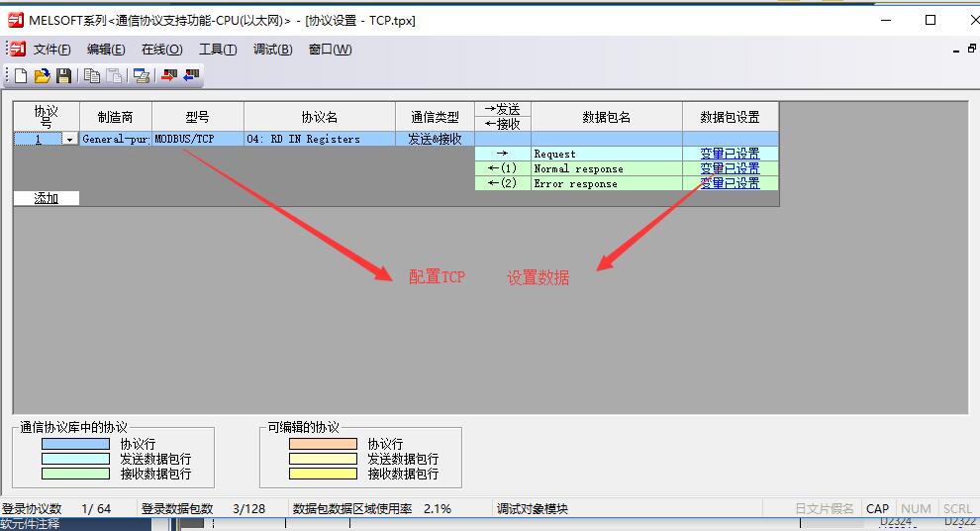Click the 登录数据包数 3/128 status entry

click(x=203, y=508)
